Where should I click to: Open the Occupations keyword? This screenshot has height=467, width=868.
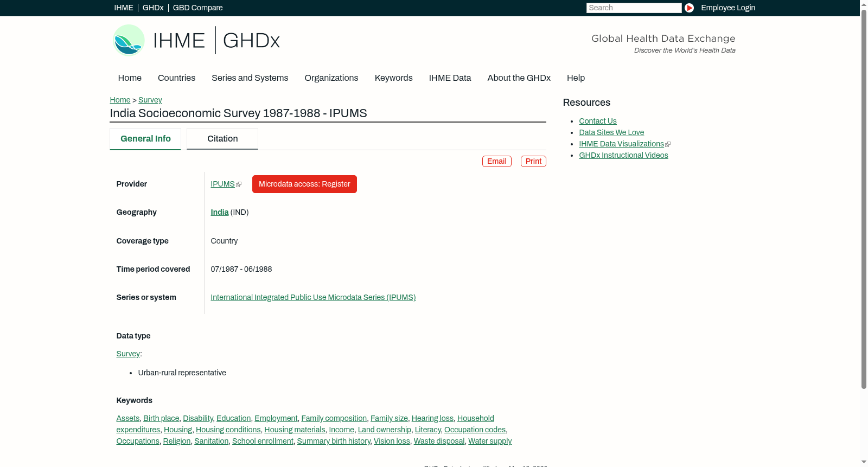coord(138,441)
